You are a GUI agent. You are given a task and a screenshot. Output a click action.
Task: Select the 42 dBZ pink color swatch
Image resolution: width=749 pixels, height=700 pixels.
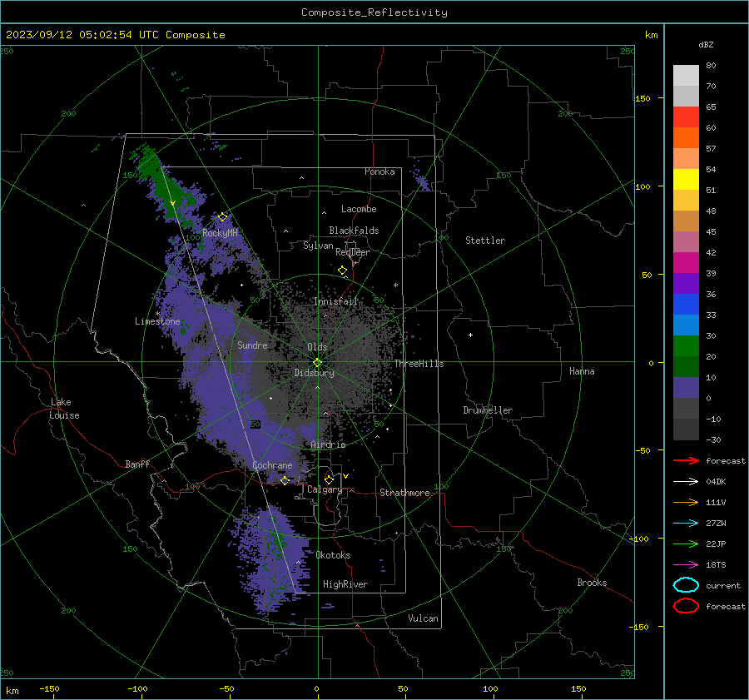686,241
